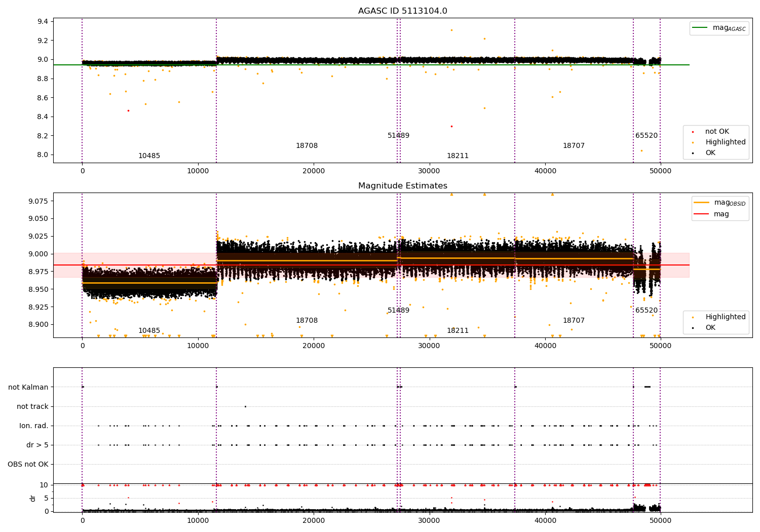The width and height of the screenshot is (760, 532).
Task: Select the mag AGASC legend entry
Action: click(x=719, y=28)
